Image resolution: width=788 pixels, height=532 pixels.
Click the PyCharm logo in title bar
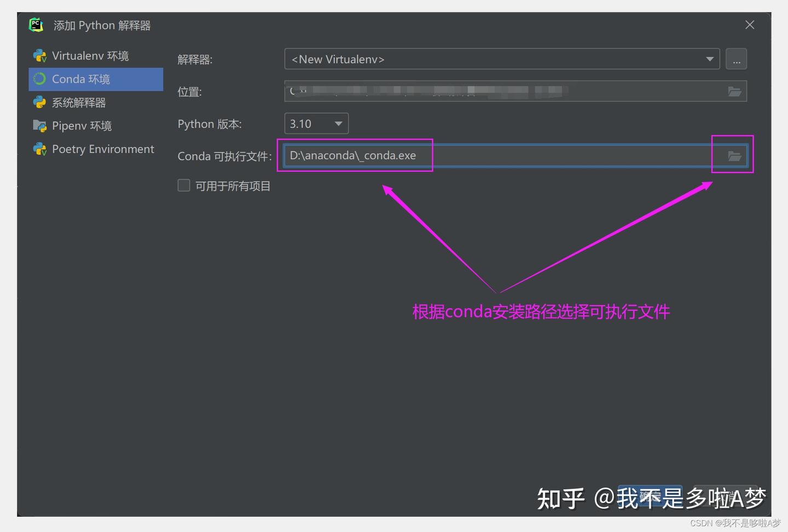pyautogui.click(x=36, y=25)
